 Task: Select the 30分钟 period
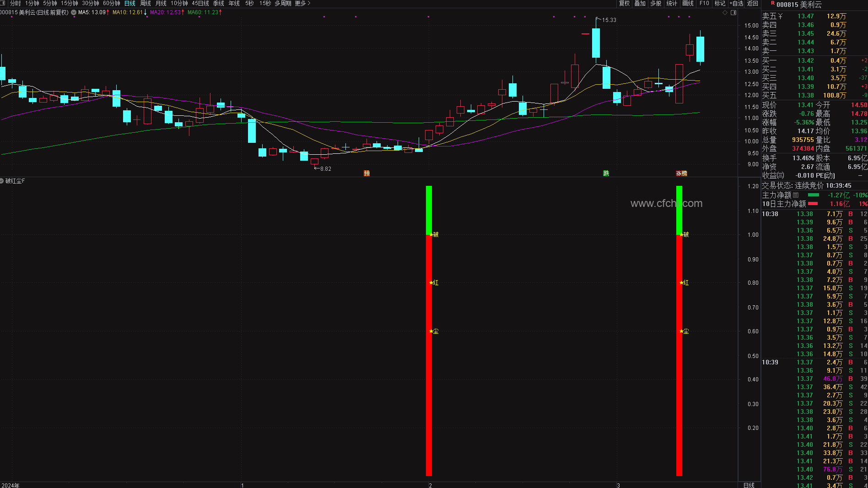(x=91, y=3)
